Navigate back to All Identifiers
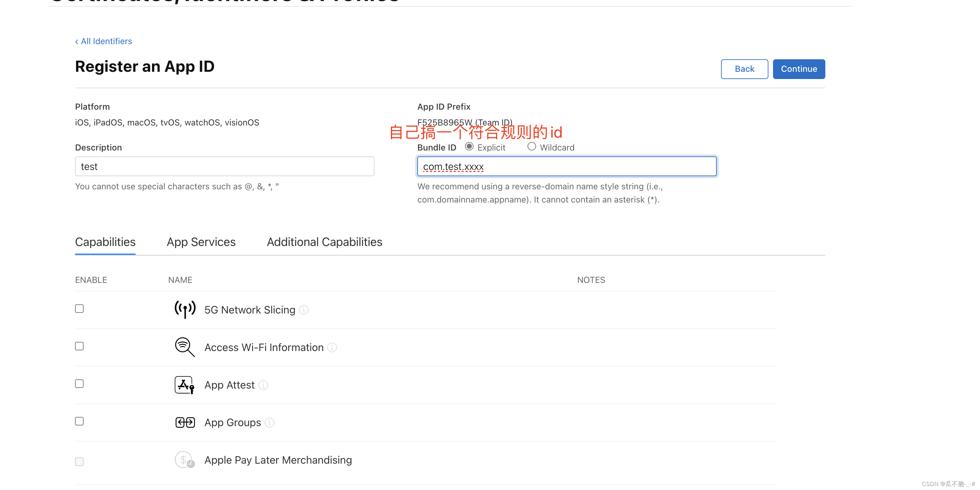The height and width of the screenshot is (490, 980). coord(103,41)
